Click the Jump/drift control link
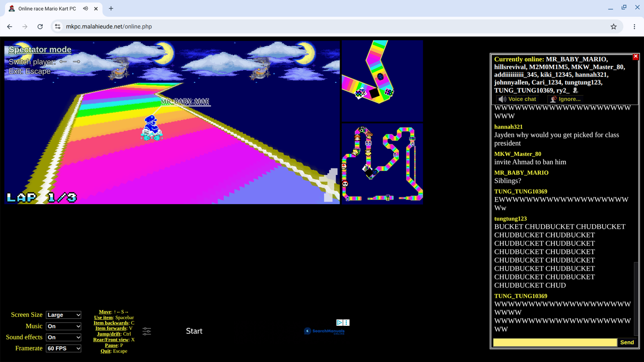Viewport: 644px width, 362px height. [109, 334]
